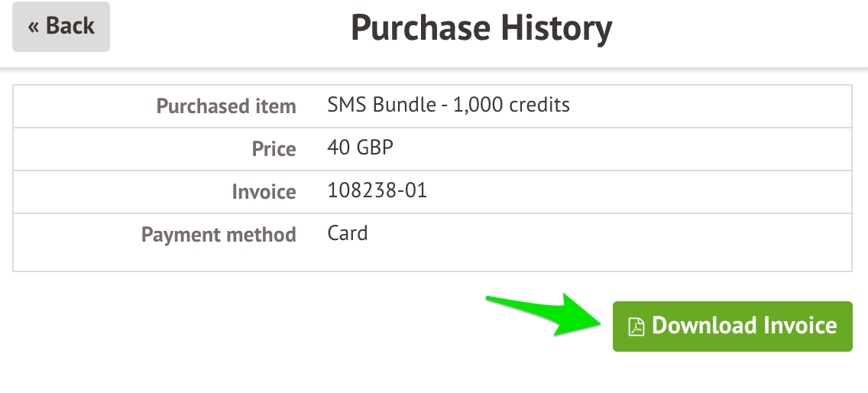Select the Payment method row label
Image resolution: width=868 pixels, height=393 pixels.
(x=219, y=235)
